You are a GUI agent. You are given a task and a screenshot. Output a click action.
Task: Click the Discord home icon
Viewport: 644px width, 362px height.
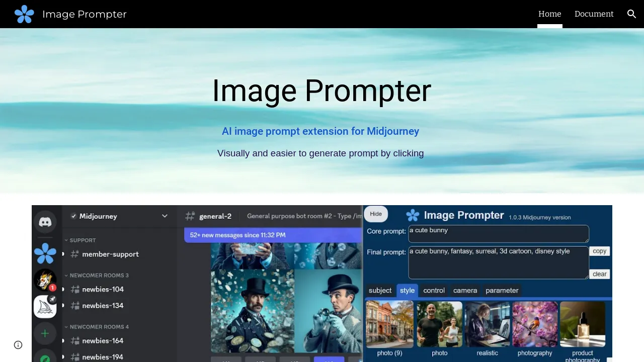45,222
